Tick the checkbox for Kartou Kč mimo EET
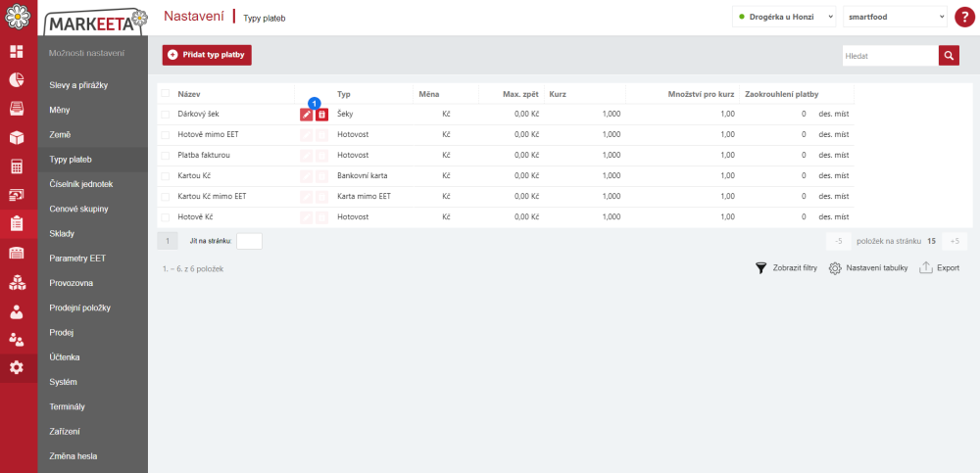This screenshot has height=473, width=980. coord(165,197)
